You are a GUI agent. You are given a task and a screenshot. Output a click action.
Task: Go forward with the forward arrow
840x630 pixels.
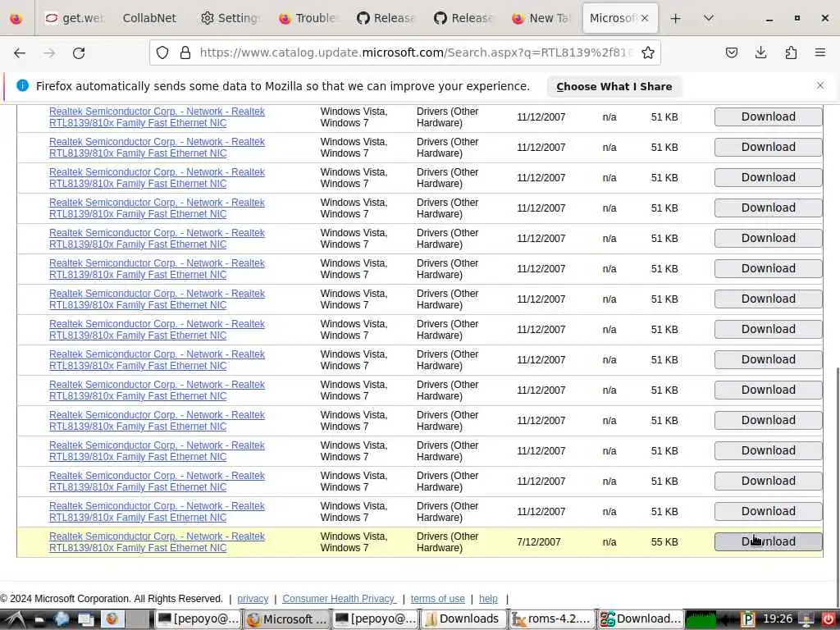pos(49,52)
